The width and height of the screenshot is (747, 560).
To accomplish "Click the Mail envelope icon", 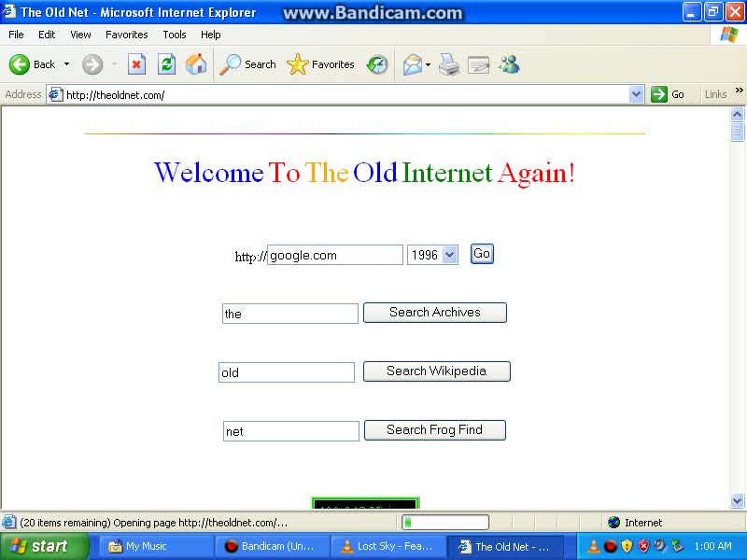I will point(413,64).
